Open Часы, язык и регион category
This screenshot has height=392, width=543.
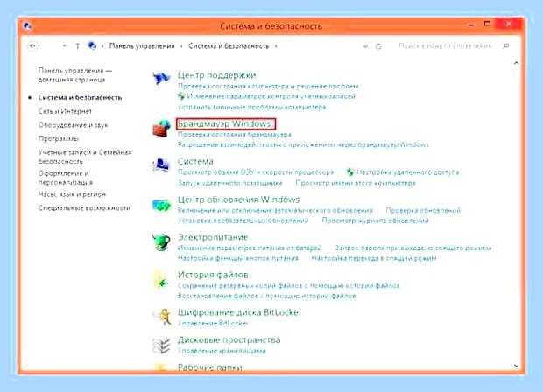click(x=72, y=194)
